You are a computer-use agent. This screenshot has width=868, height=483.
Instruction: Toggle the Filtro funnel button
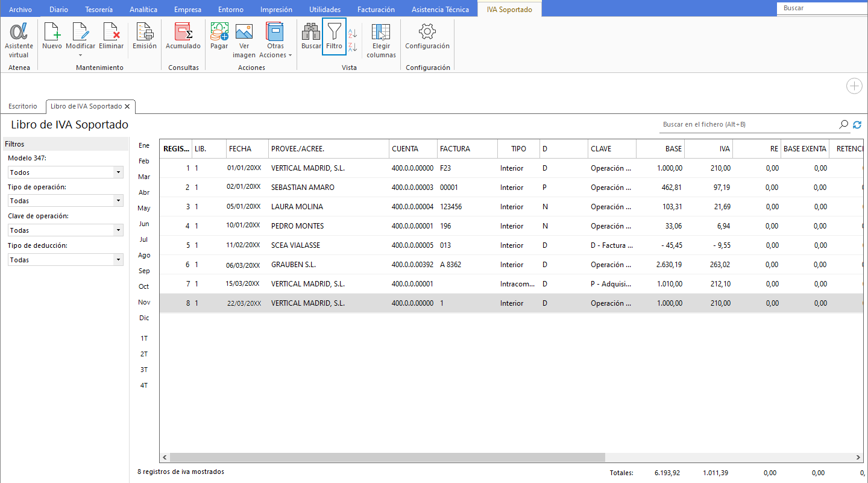click(334, 36)
